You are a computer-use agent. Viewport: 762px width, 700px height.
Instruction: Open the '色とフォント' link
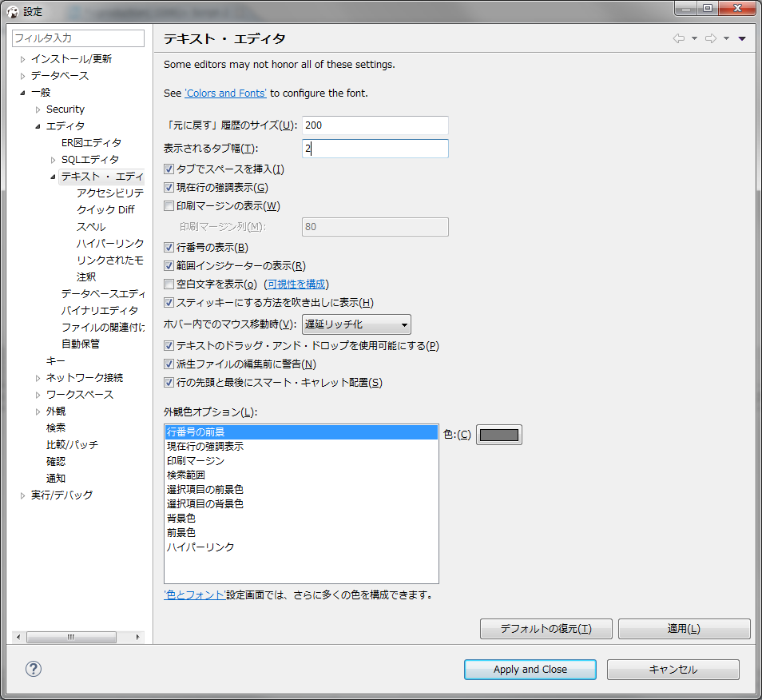click(195, 595)
